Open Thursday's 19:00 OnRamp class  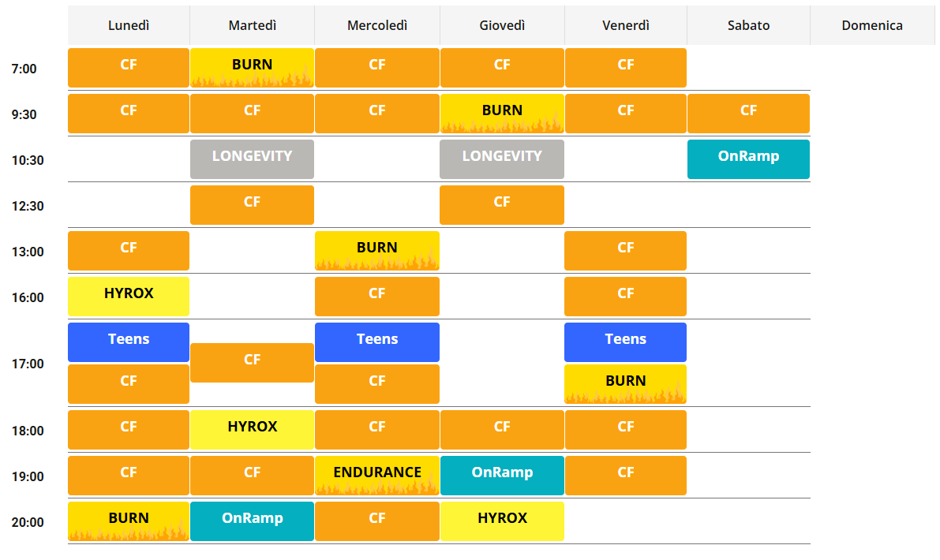pos(502,476)
